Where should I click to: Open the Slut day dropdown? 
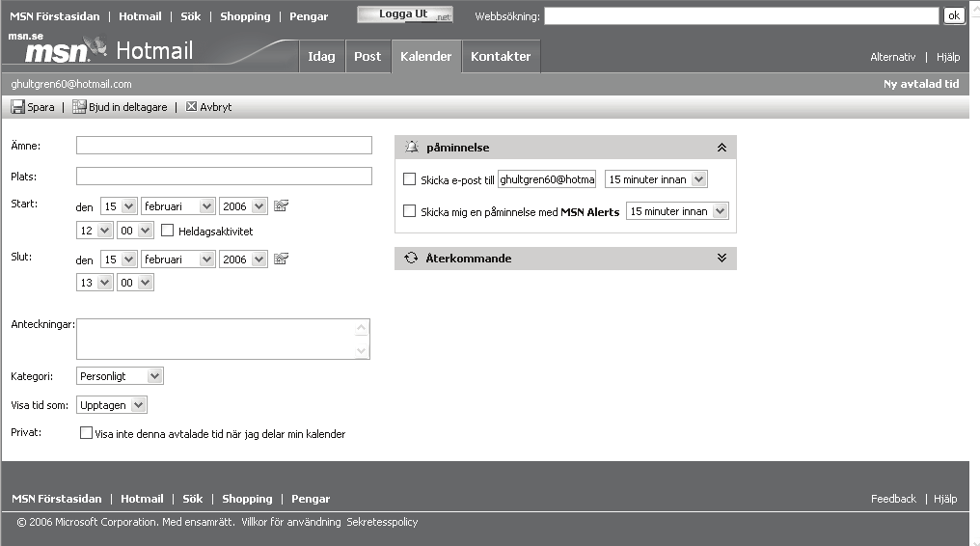coord(119,259)
